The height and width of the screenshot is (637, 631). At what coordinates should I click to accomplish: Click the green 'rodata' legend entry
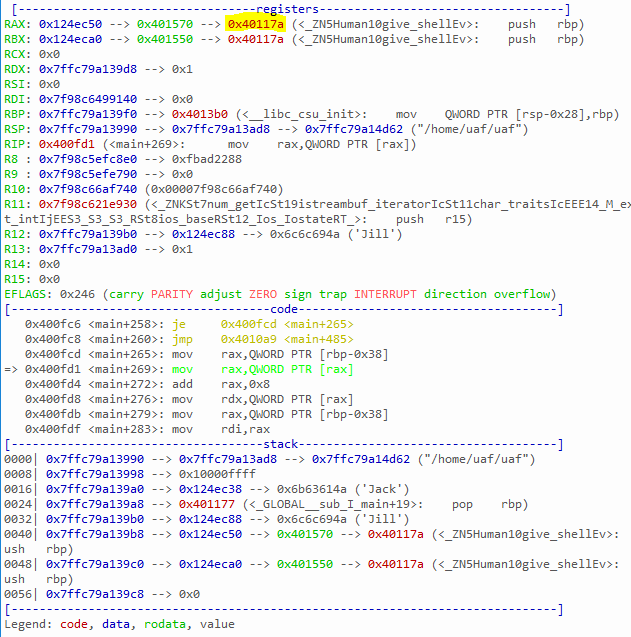click(165, 624)
